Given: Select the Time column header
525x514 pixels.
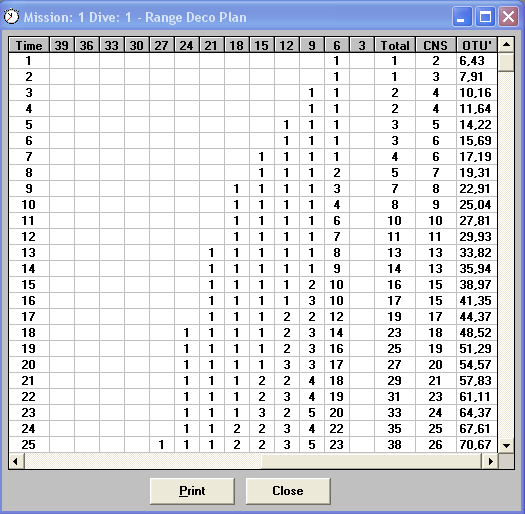Looking at the screenshot, I should click(x=29, y=45).
